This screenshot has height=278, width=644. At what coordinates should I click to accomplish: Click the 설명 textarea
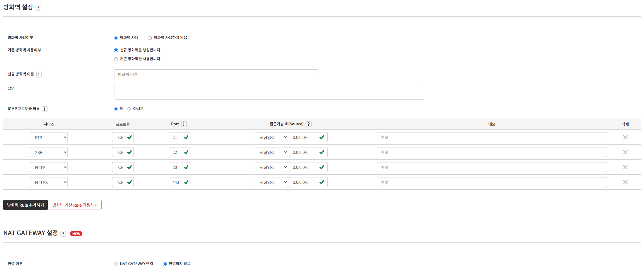[269, 92]
